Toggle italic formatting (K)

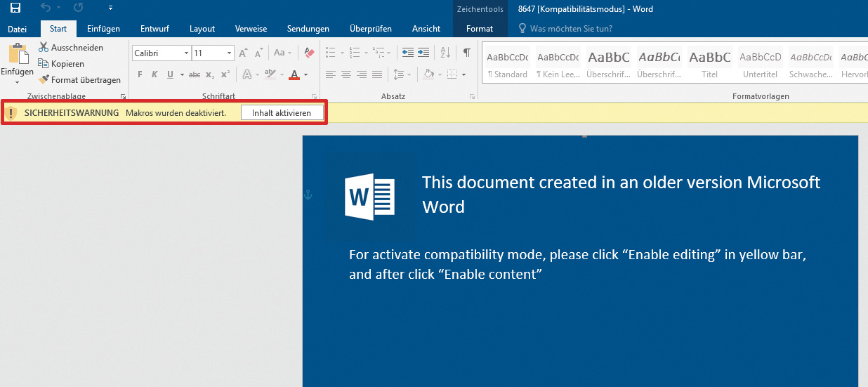153,74
